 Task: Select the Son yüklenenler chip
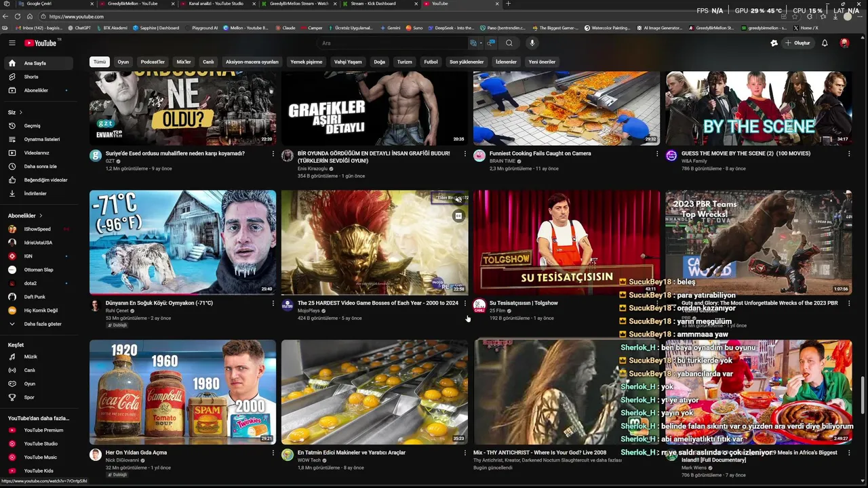467,62
